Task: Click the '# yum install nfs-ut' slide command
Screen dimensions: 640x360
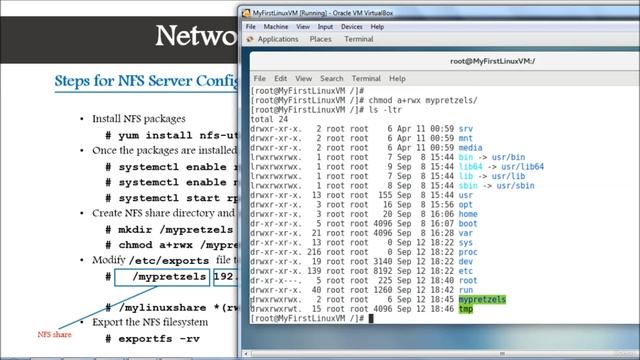Action: 172,136
